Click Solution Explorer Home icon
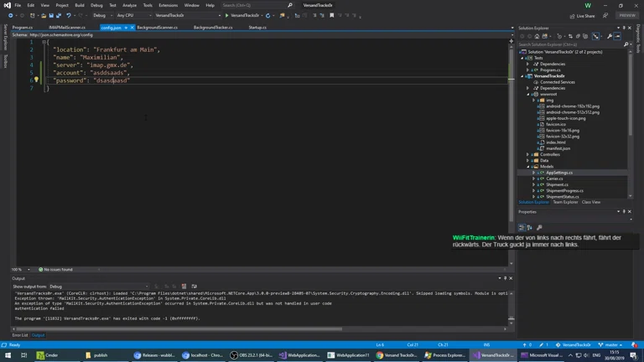The image size is (644, 362). [537, 36]
